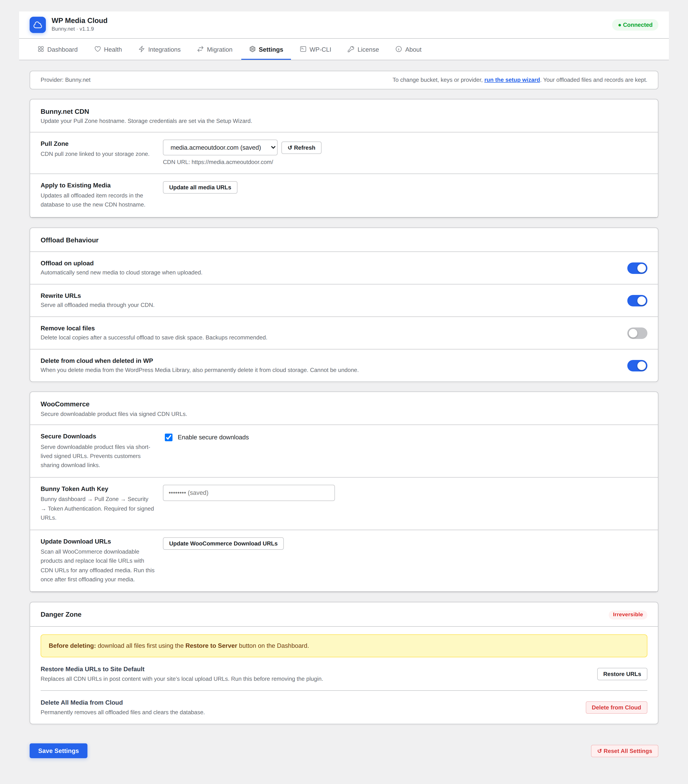Click the WooCommerce section heading
The image size is (688, 784).
click(65, 404)
